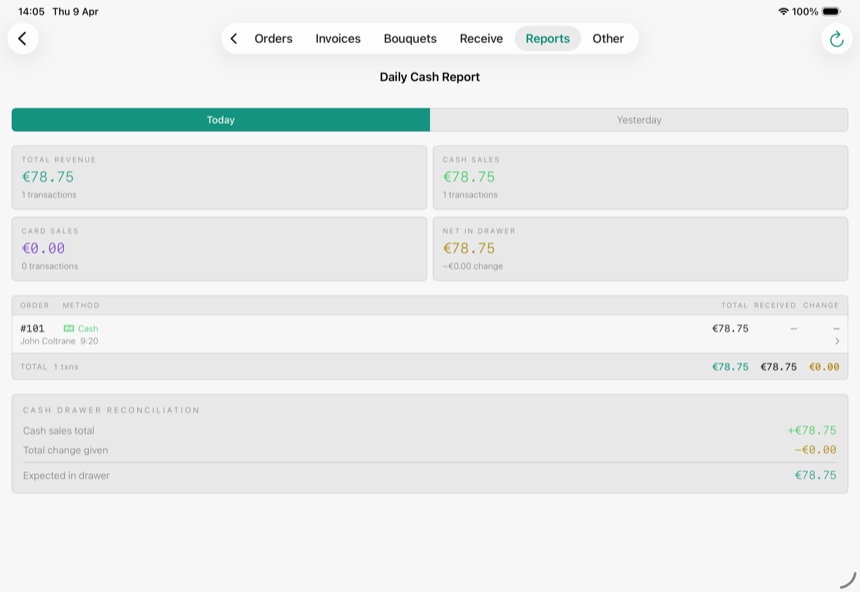Tap the back arrow button

click(22, 38)
